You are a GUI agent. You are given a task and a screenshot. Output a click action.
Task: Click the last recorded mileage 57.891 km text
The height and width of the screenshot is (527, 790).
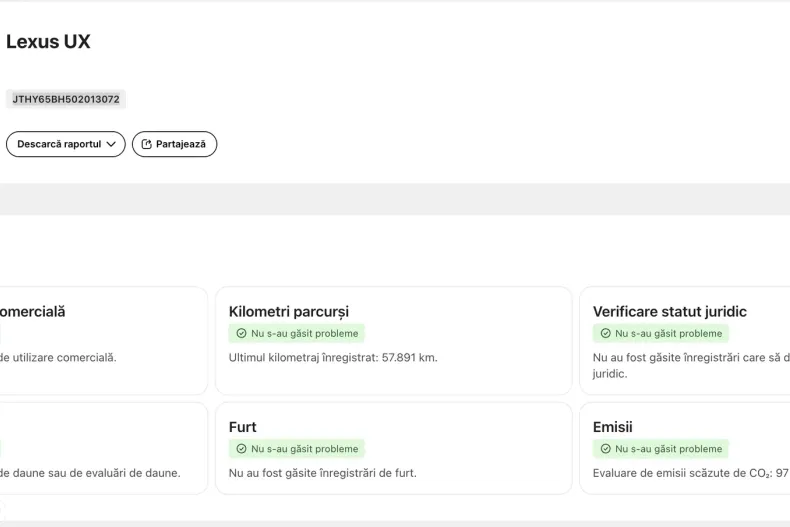pos(333,357)
